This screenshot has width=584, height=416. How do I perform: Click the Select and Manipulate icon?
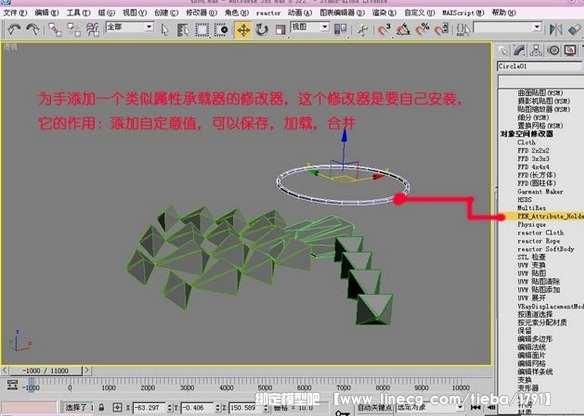coord(362,30)
